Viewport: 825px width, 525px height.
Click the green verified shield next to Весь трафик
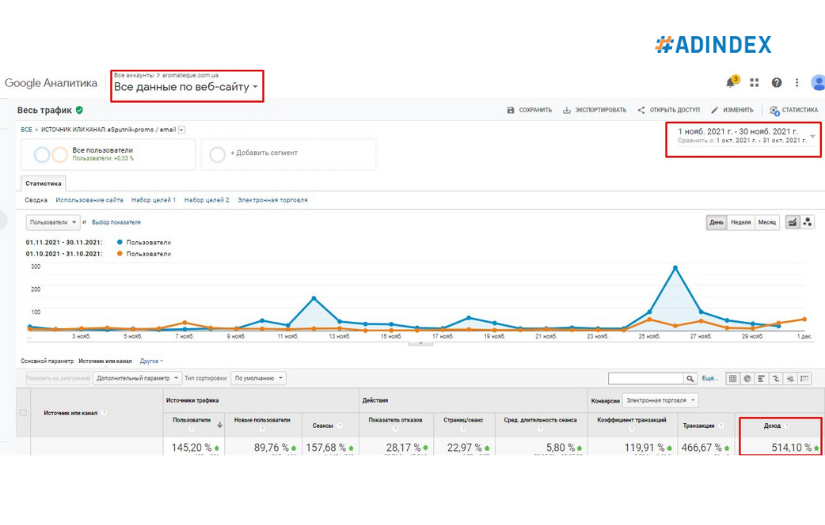[x=79, y=110]
